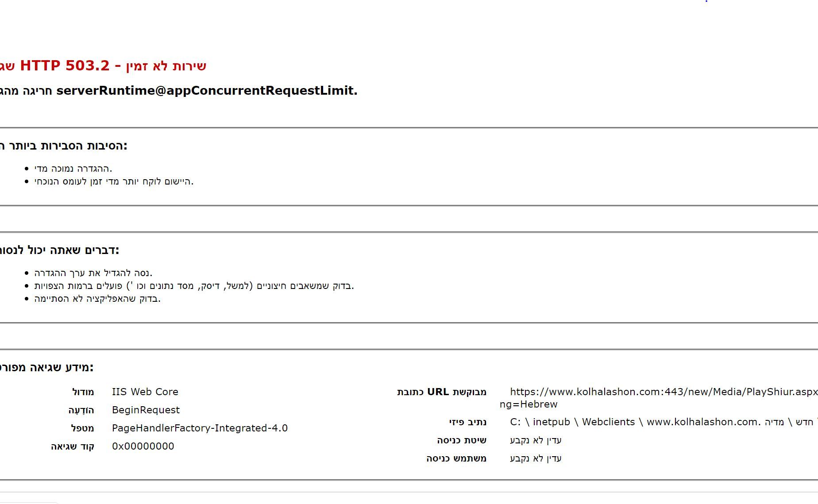Click the 'הסיבות הסבירות ביותר' section heading
The image size is (818, 504).
pos(63,146)
